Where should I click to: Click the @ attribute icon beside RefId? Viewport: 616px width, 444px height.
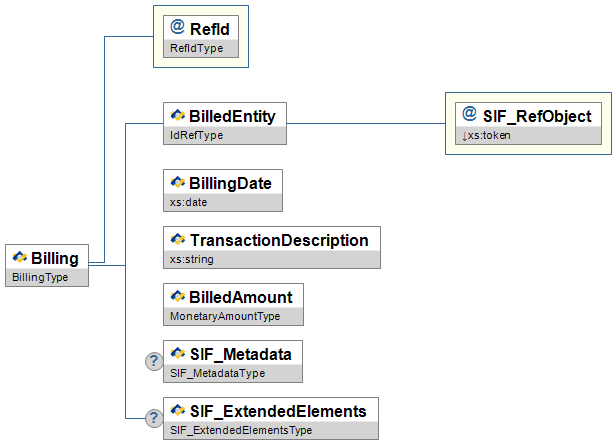tap(177, 29)
